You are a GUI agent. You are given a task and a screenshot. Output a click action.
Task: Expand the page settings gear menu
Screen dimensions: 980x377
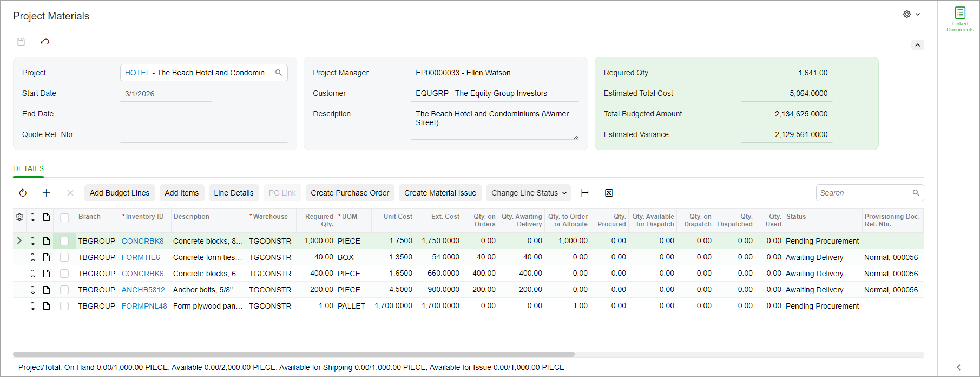click(x=911, y=15)
